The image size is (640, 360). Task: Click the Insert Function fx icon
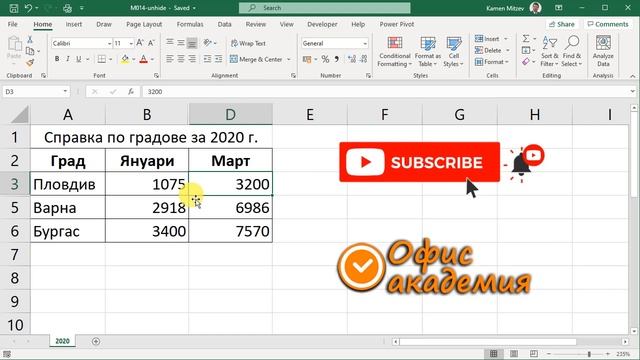131,92
